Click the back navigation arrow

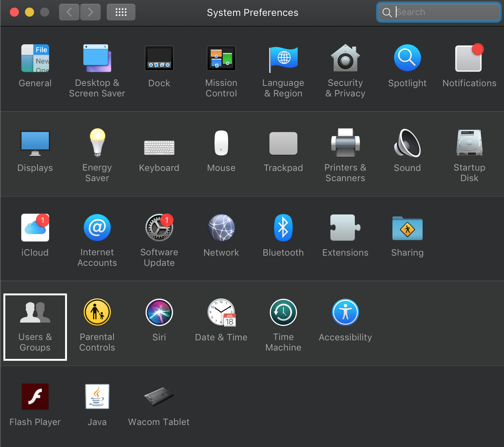coord(69,12)
